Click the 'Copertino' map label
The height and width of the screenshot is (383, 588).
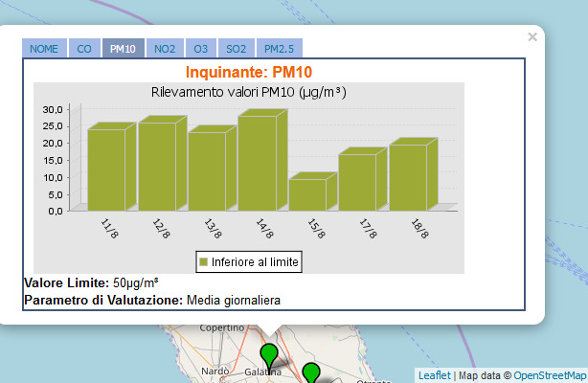[222, 327]
